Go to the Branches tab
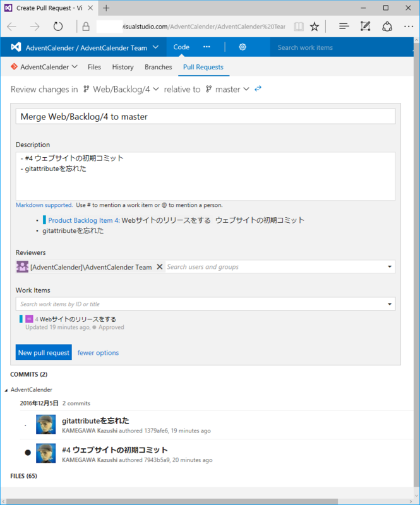This screenshot has height=505, width=420. point(159,67)
